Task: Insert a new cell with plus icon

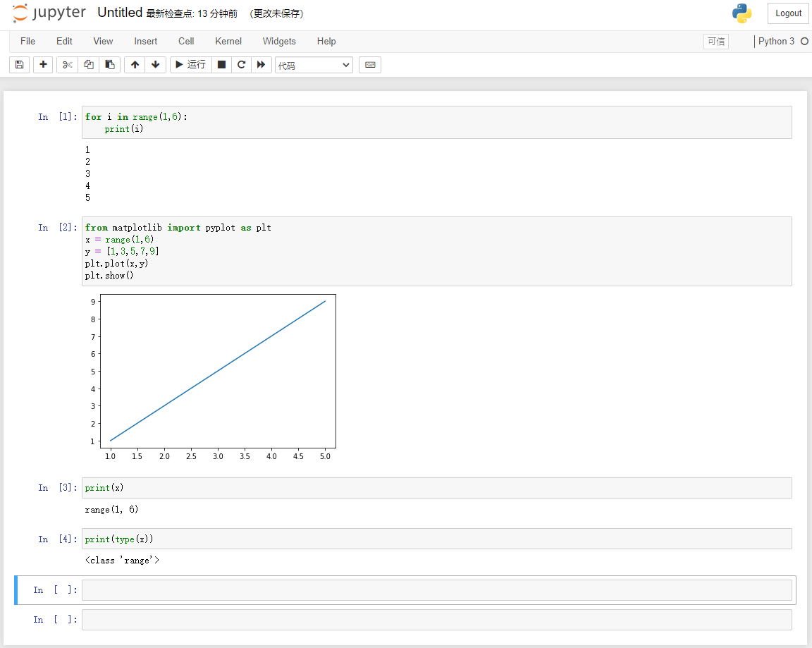Action: [x=43, y=65]
